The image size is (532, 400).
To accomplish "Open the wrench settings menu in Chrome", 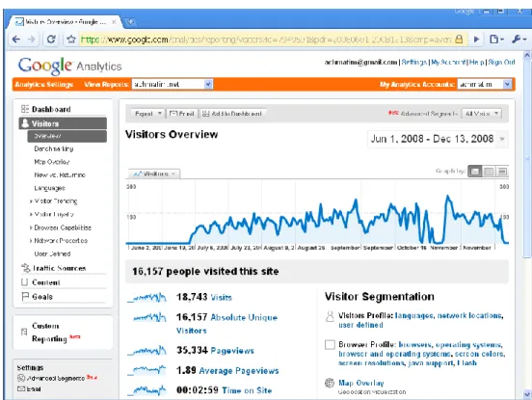I will (x=519, y=40).
